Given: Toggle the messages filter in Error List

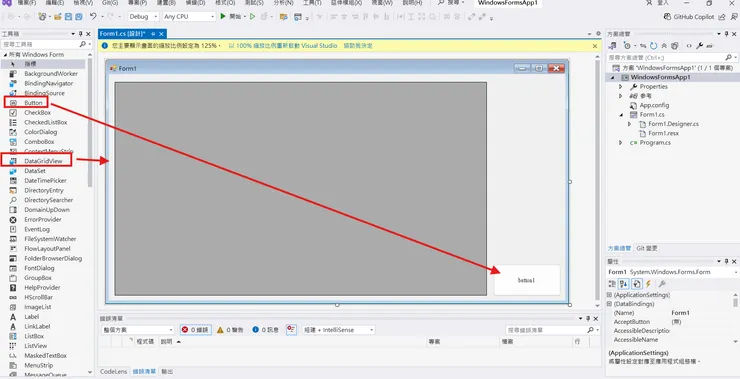Looking at the screenshot, I should click(265, 330).
